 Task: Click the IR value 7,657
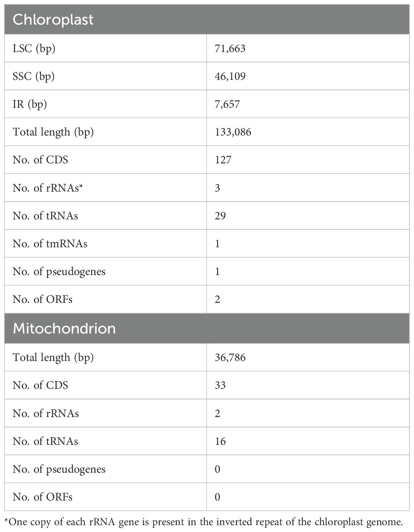(x=227, y=104)
